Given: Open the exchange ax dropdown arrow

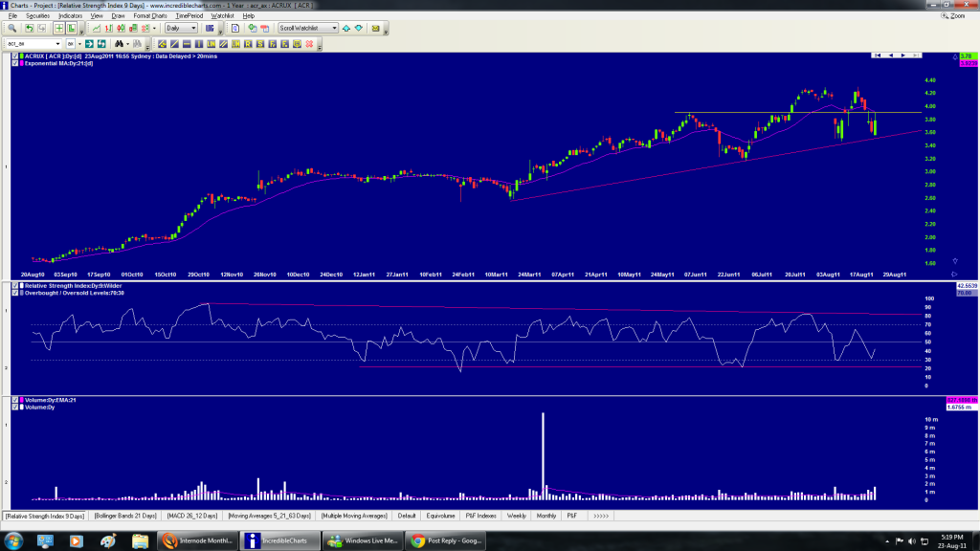Looking at the screenshot, I should (79, 44).
